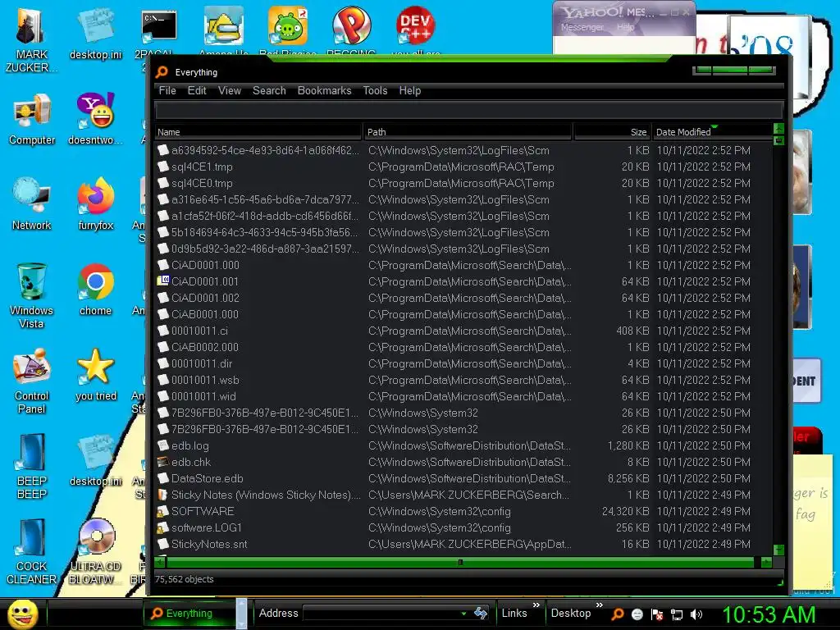Open the Computer desktop icon
The width and height of the screenshot is (840, 630).
(32, 119)
